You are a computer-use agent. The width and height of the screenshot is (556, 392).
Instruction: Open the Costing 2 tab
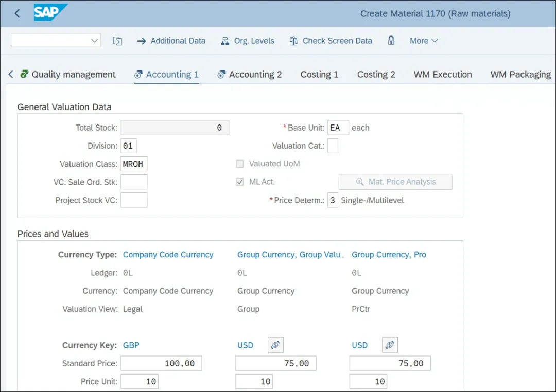(x=376, y=75)
